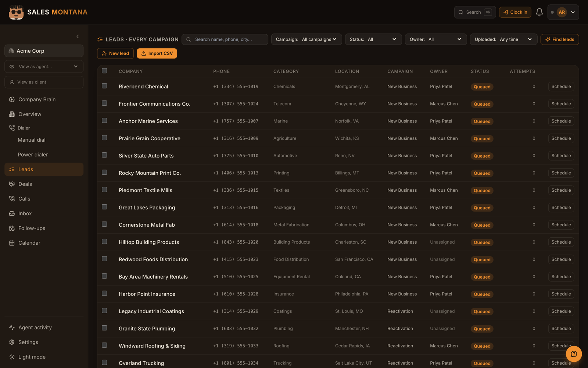Click the Import CSV button
588x368 pixels.
point(157,53)
